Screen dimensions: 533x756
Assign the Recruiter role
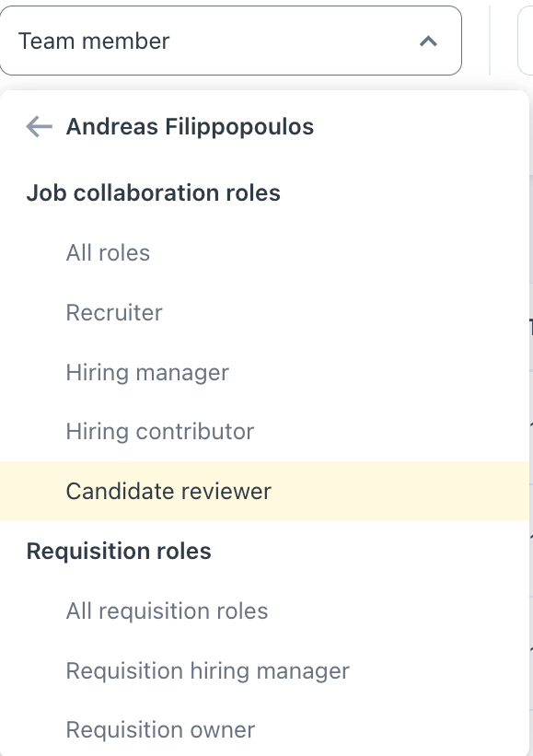coord(114,312)
